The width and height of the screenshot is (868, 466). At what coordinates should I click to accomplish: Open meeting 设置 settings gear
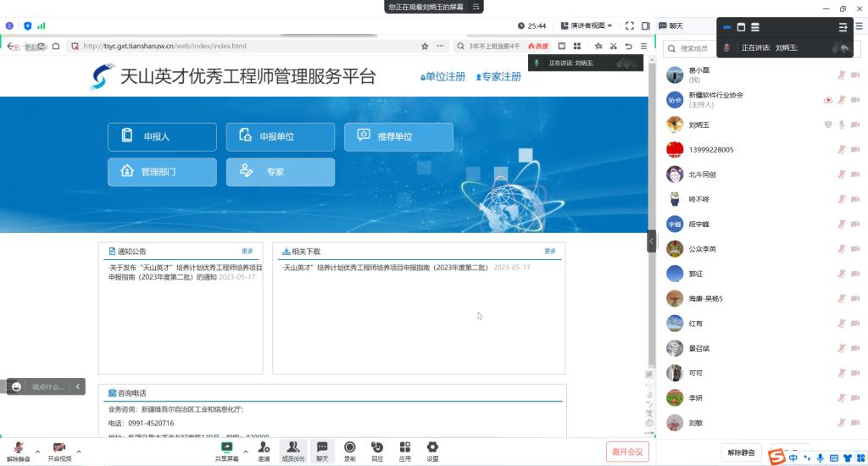pyautogui.click(x=432, y=447)
